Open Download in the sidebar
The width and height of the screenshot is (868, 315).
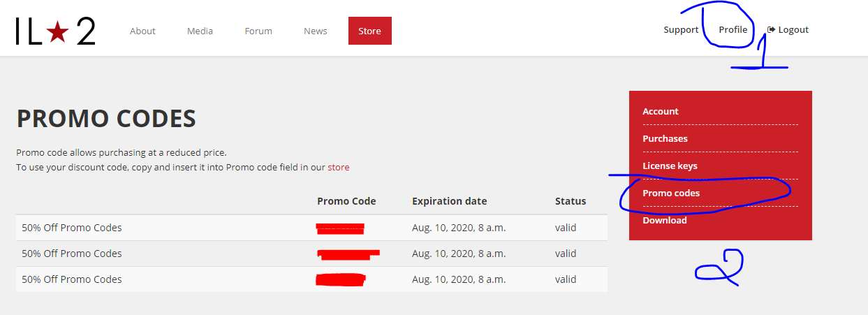coord(665,221)
